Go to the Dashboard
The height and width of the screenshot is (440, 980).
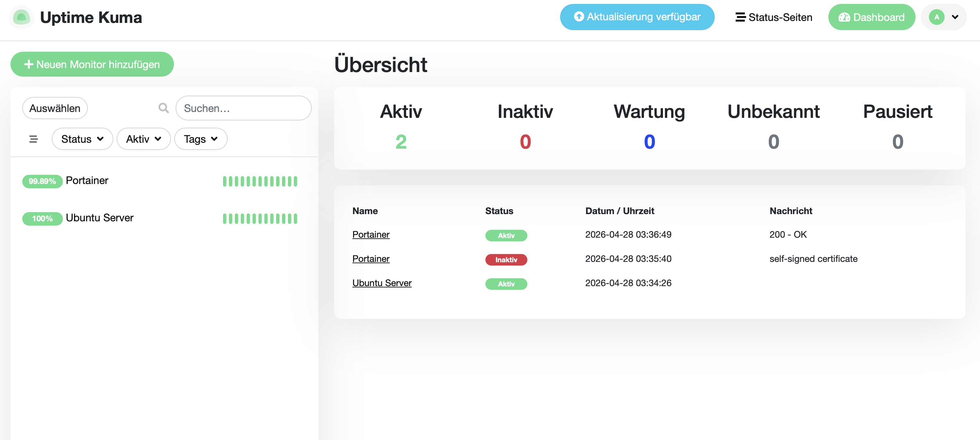coord(871,17)
